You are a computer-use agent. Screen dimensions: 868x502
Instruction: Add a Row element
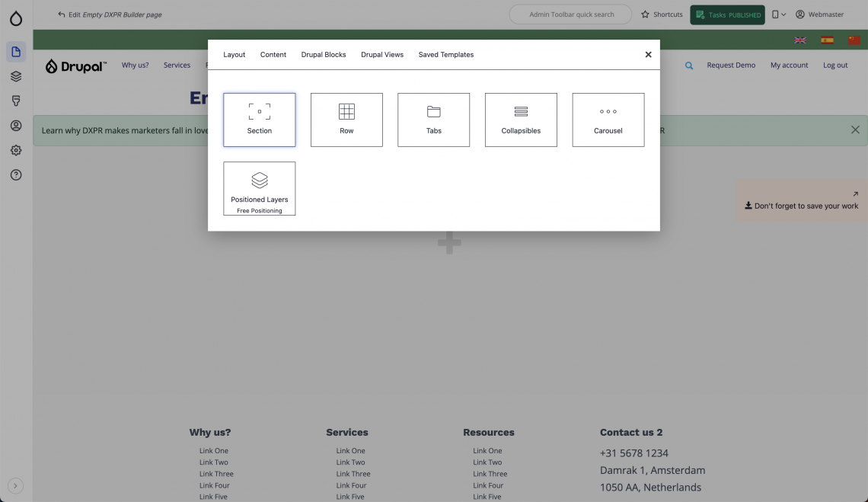(x=346, y=120)
